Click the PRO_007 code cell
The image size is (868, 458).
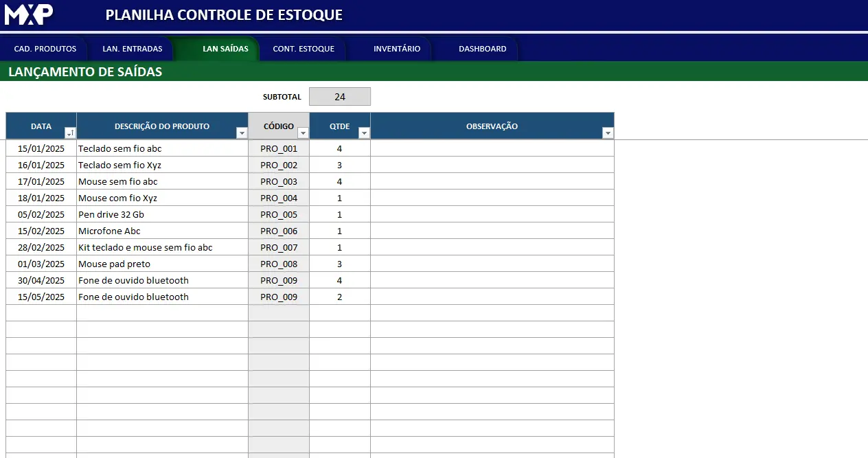coord(279,247)
